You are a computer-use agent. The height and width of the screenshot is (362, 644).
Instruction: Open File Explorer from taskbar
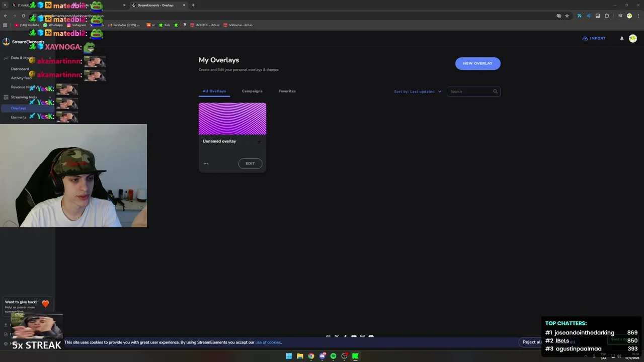click(300, 356)
